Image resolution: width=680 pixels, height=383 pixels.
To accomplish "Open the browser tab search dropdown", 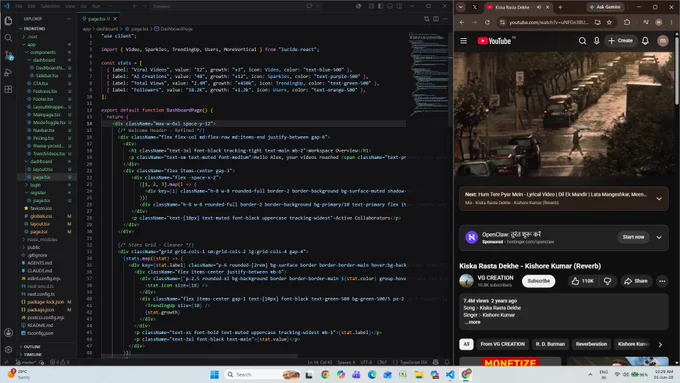I will point(461,7).
